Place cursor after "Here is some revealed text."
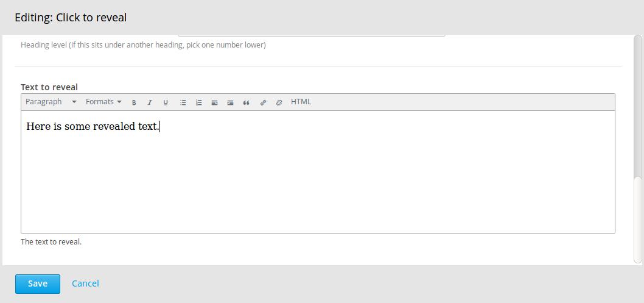644x303 pixels. coord(159,127)
